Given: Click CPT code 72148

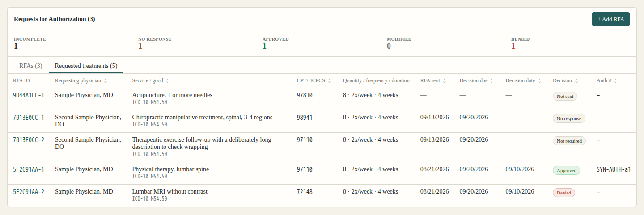Looking at the screenshot, I should click(x=305, y=192).
